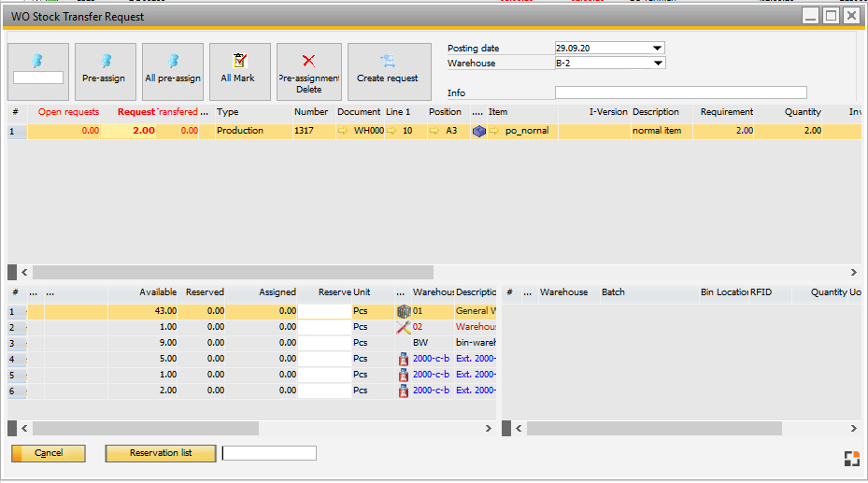868x483 pixels.
Task: Click Reserve field for warehouse 01 row
Action: point(324,311)
